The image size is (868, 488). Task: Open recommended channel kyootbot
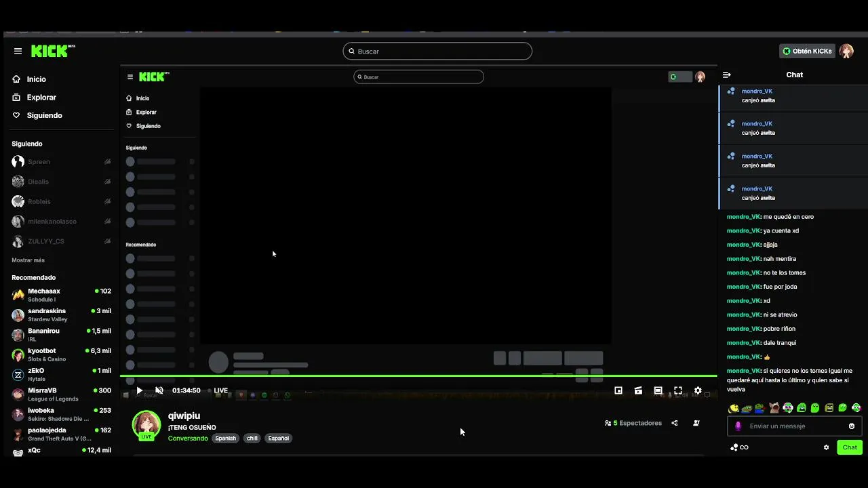(x=61, y=354)
